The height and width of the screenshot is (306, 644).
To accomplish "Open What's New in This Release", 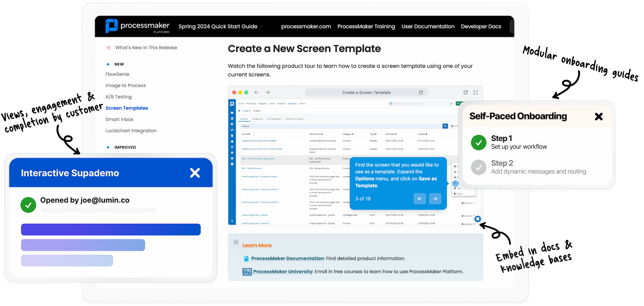I will pyautogui.click(x=146, y=48).
